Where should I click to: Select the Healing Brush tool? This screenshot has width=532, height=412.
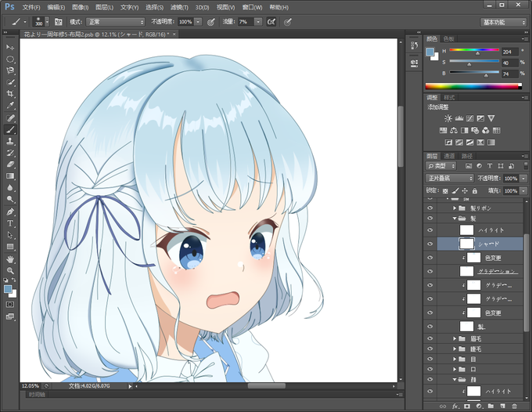point(10,117)
